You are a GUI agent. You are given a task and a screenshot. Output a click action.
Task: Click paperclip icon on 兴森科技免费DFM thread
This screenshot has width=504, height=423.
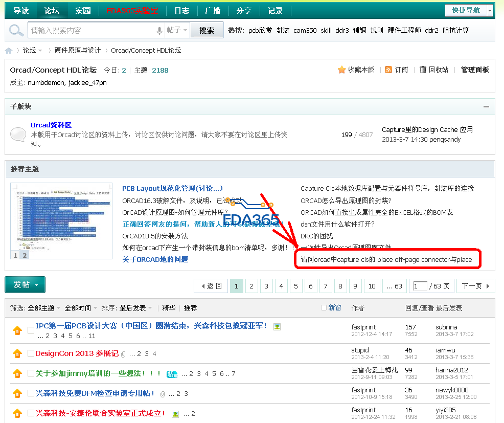pos(163,394)
